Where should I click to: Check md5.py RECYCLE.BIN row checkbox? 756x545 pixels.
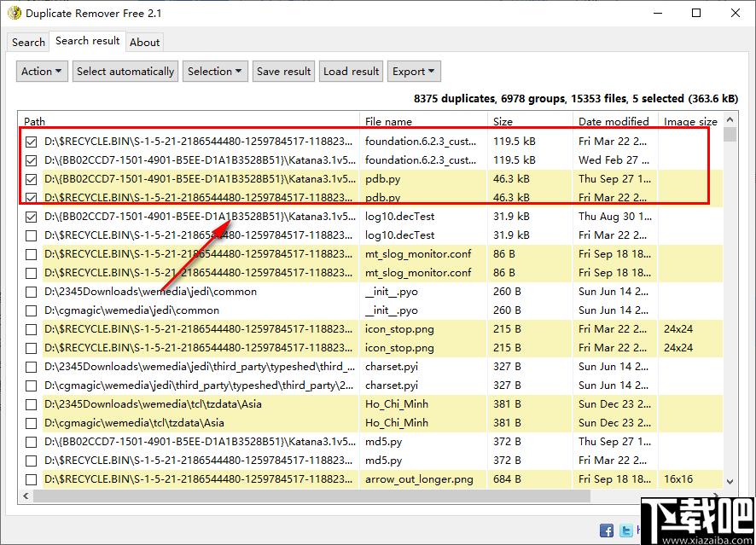point(32,461)
